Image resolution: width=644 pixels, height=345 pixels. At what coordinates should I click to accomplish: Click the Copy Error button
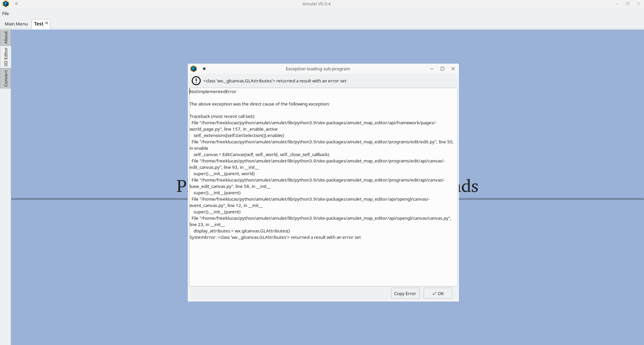pyautogui.click(x=405, y=293)
